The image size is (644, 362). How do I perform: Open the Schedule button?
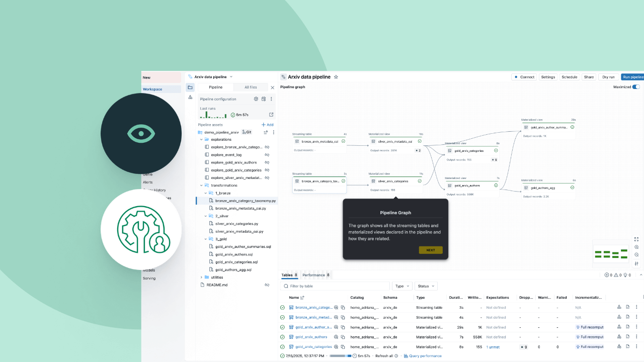(x=570, y=77)
